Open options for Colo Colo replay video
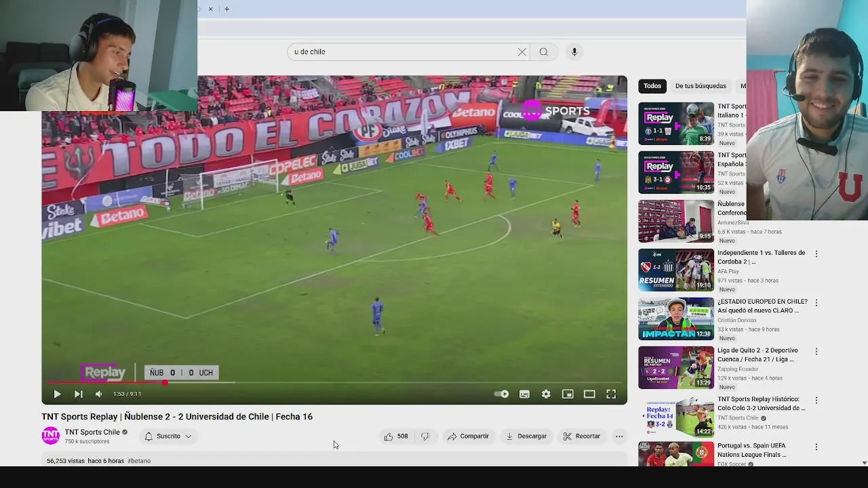Image resolution: width=868 pixels, height=488 pixels. pos(816,400)
